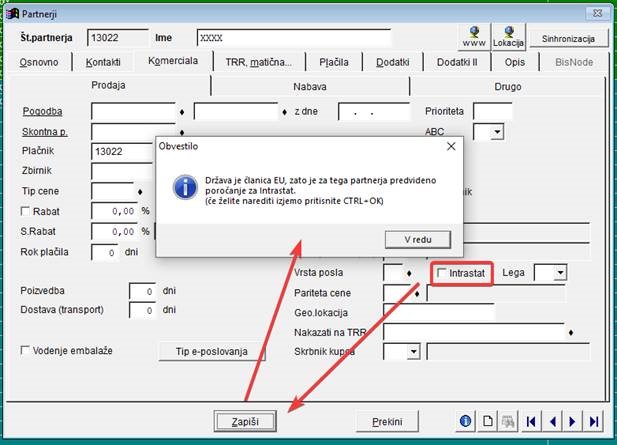Expand the Skrbnik kupca dropdown
Image resolution: width=617 pixels, height=445 pixels.
click(x=414, y=352)
